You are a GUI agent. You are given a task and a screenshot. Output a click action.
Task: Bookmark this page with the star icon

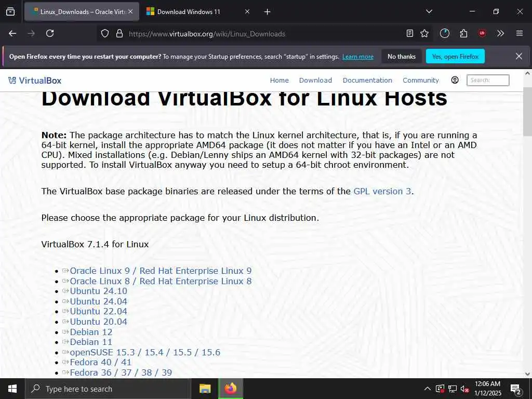point(424,33)
